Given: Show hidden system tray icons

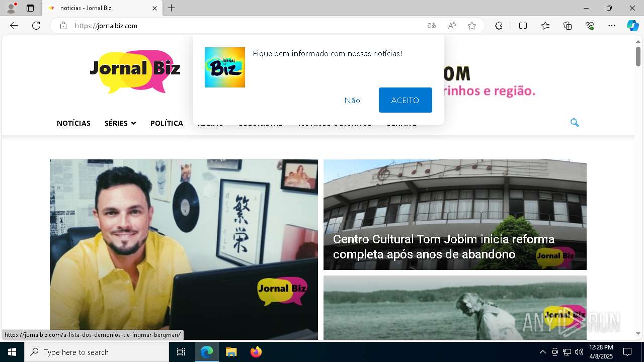Looking at the screenshot, I should [542, 352].
